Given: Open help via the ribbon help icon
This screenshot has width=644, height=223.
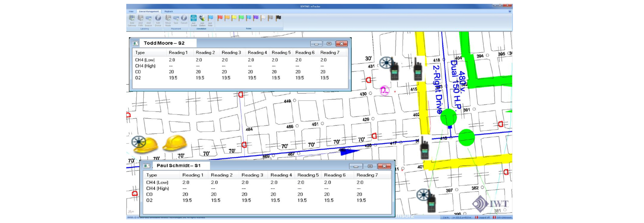Looking at the screenshot, I should point(510,11).
